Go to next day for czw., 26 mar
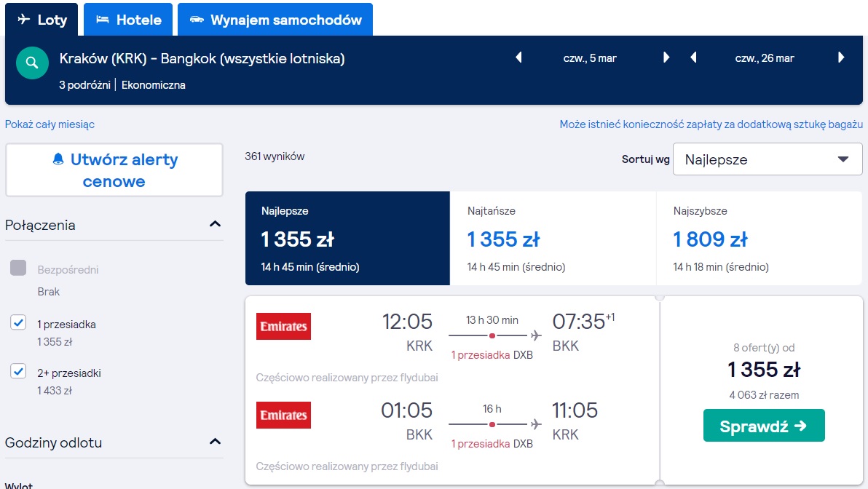 click(841, 57)
